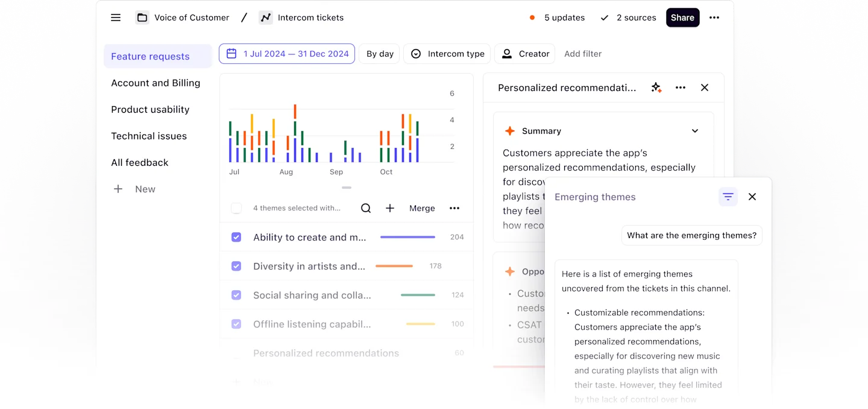
Task: Click the checkmark beside 2 sources
Action: click(605, 17)
